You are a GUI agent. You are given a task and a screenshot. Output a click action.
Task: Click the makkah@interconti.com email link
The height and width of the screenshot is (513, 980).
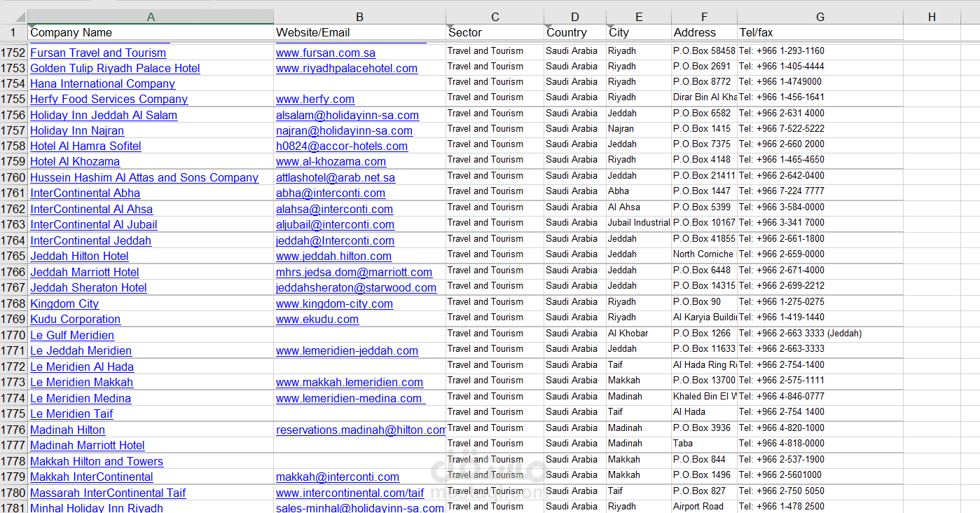(338, 477)
